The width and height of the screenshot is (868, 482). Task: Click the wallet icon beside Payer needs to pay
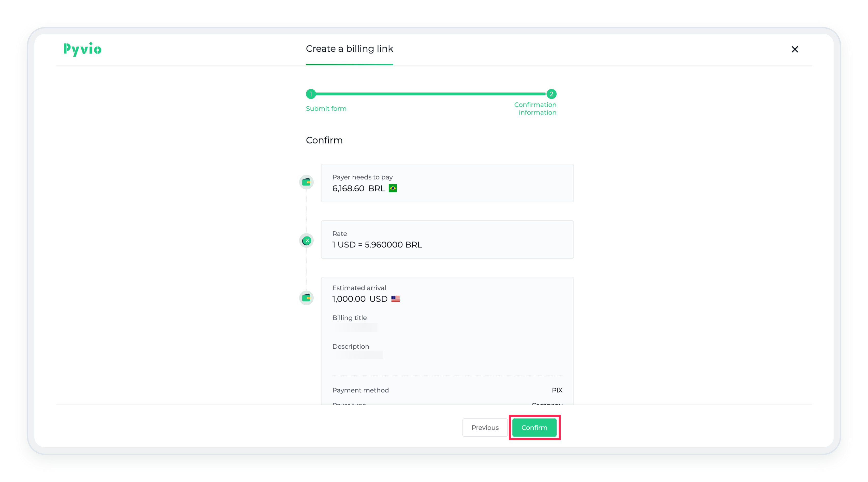click(306, 182)
